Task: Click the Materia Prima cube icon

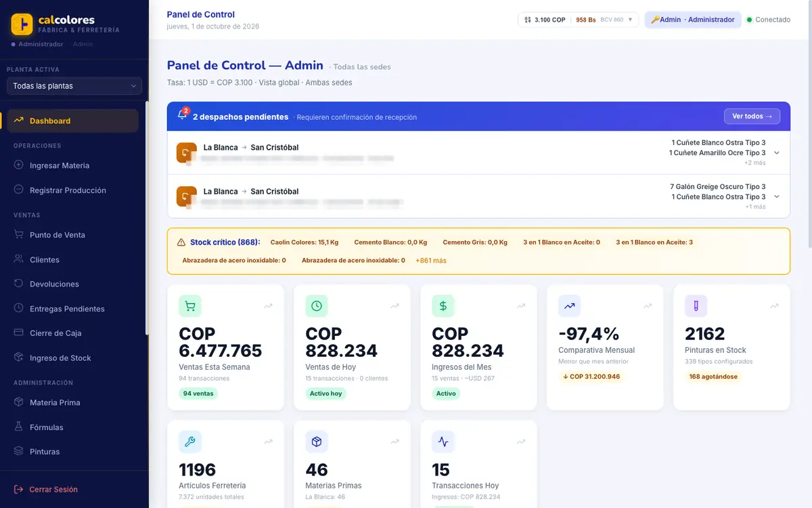Action: pyautogui.click(x=18, y=402)
